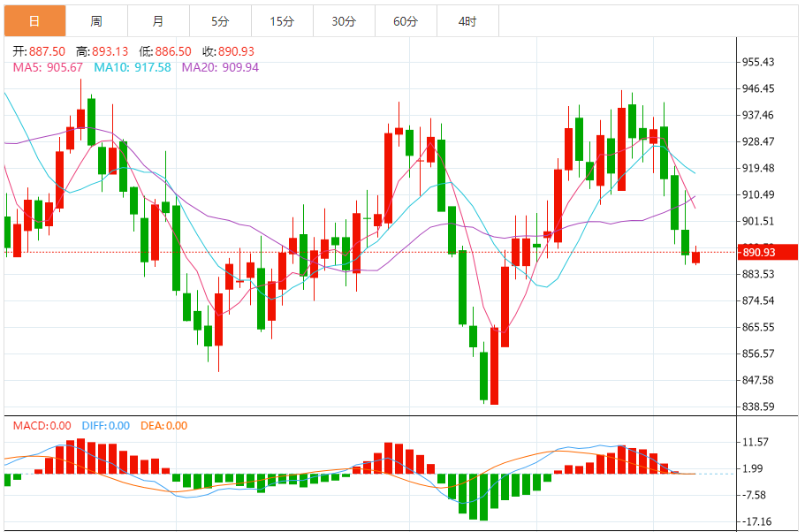This screenshot has height=532, width=805.
Task: Click the 847.58 price axis label
Action: point(758,381)
